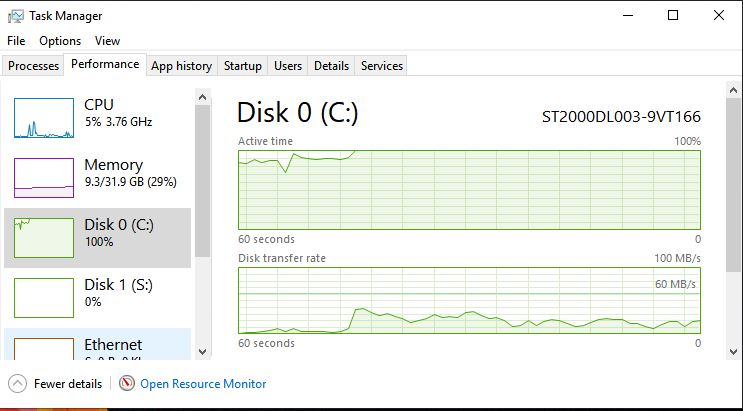Image resolution: width=743 pixels, height=411 pixels.
Task: Select the Disk 1 (S:) graph thumbnail
Action: (44, 298)
